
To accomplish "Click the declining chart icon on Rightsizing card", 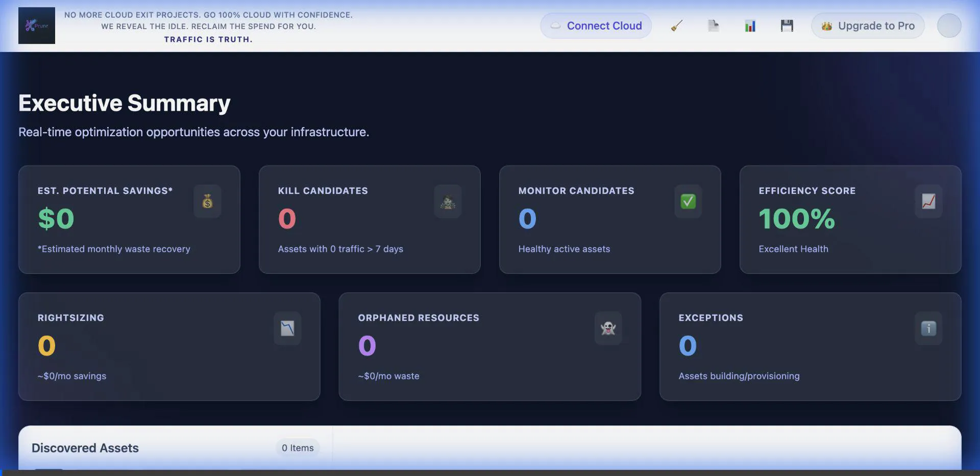I will (287, 328).
